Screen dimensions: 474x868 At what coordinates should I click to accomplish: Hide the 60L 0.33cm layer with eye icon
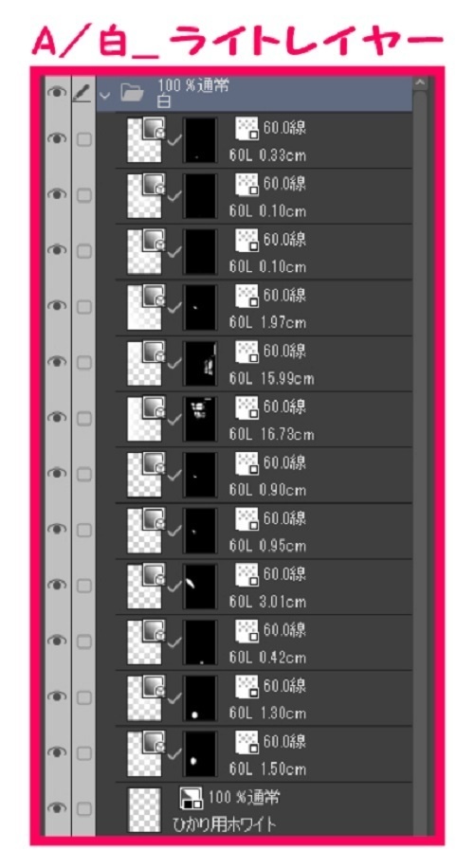[57, 139]
